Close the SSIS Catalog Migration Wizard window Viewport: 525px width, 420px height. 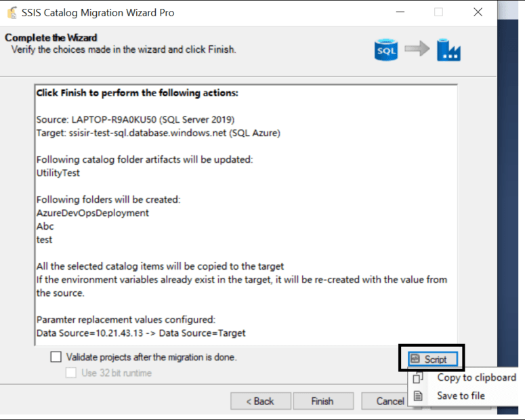[x=478, y=12]
